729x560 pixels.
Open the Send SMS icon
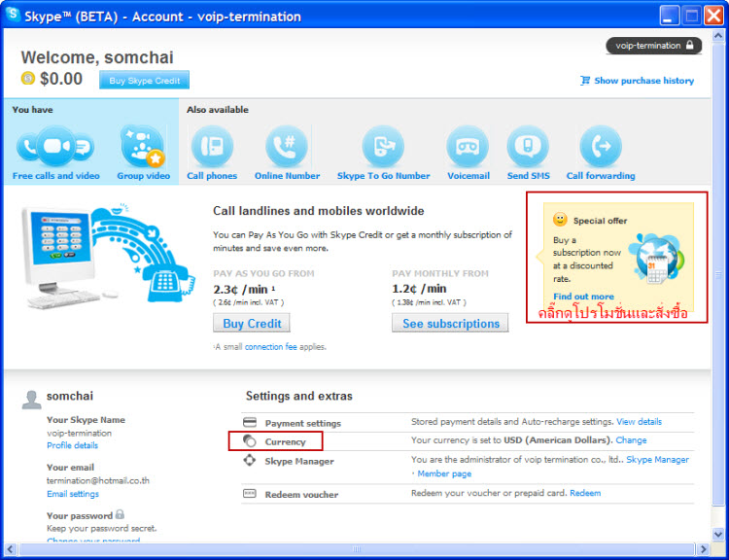pyautogui.click(x=528, y=146)
